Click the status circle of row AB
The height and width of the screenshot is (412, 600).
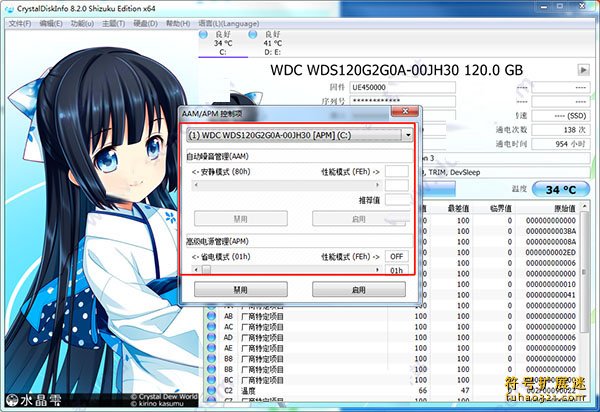[211, 316]
